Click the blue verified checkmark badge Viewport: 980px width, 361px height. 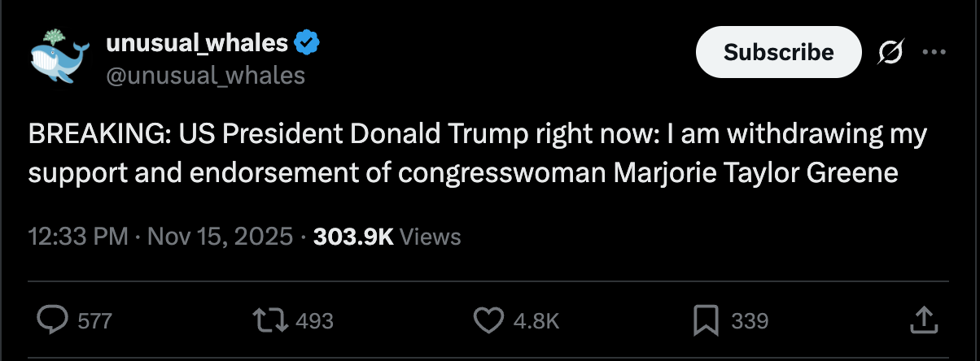click(x=306, y=42)
